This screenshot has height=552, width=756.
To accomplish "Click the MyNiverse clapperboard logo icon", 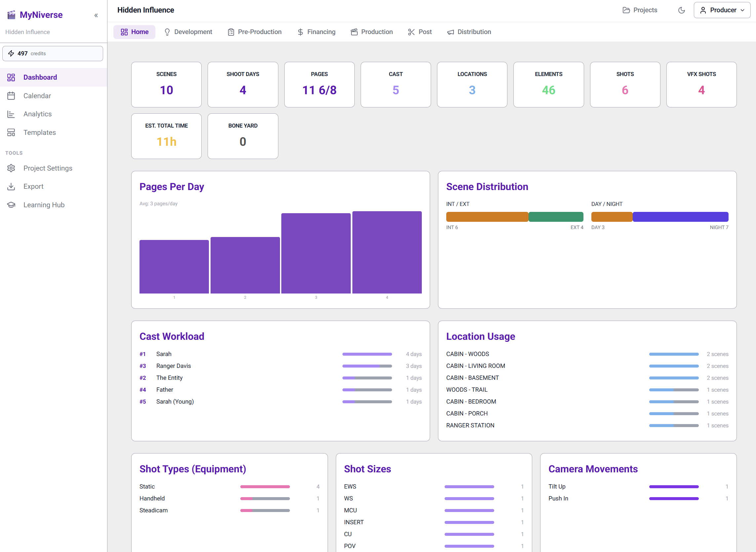I will pyautogui.click(x=11, y=15).
